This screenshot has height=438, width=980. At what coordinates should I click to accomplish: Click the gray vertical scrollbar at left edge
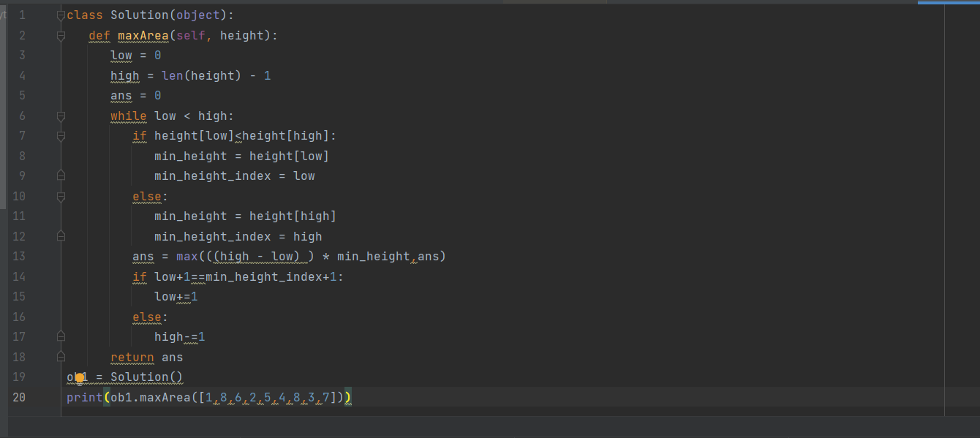click(x=3, y=110)
